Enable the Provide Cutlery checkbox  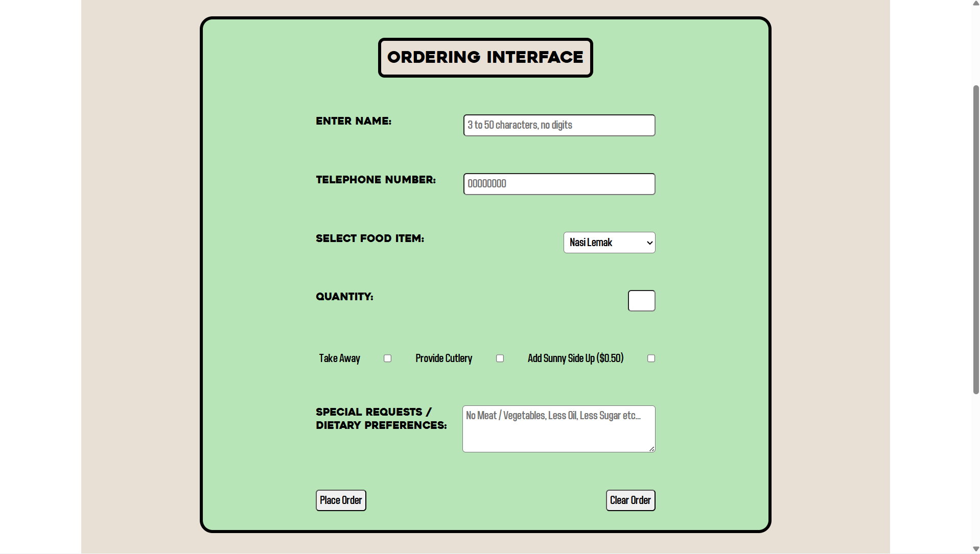(500, 358)
